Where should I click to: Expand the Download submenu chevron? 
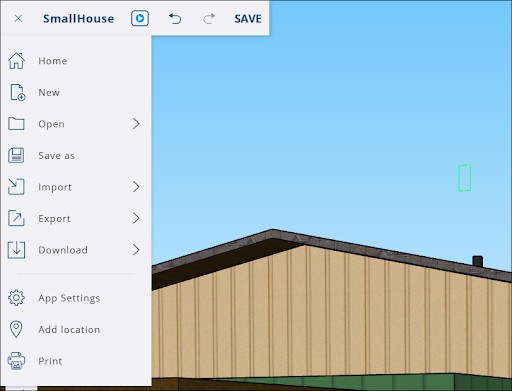136,250
